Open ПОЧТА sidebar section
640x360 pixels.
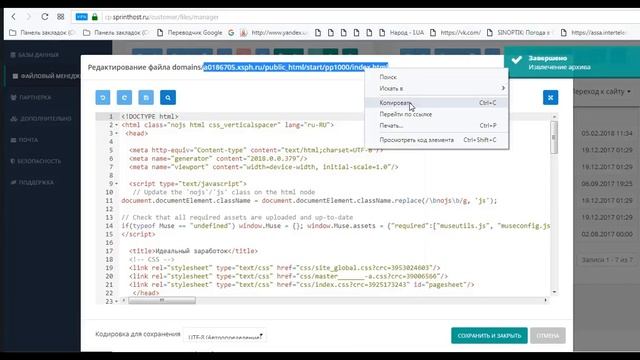[x=24, y=140]
